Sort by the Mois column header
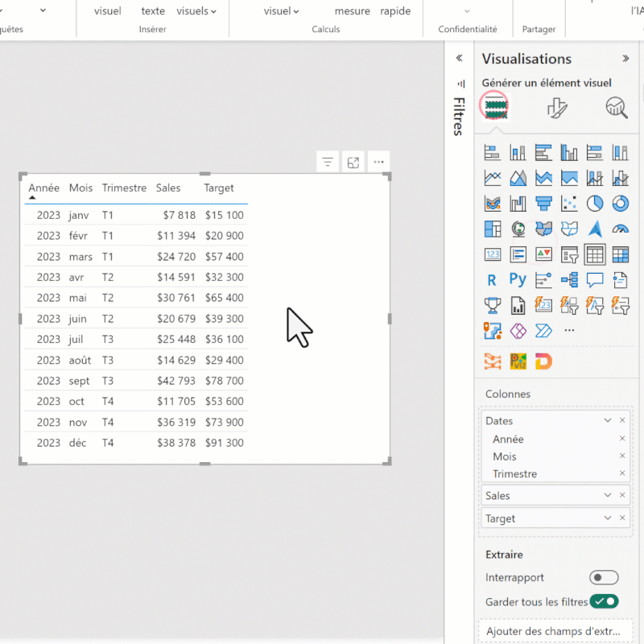Image resolution: width=644 pixels, height=644 pixels. [x=80, y=188]
